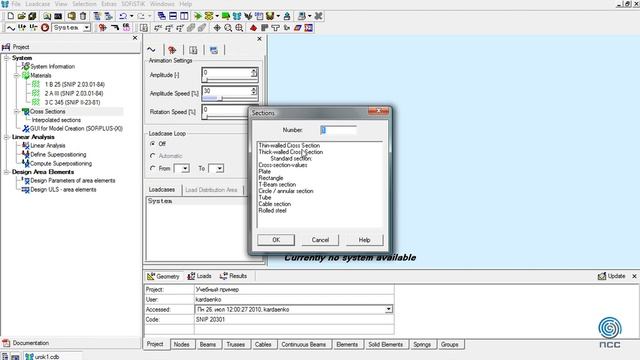The height and width of the screenshot is (360, 640).
Task: Open the To loadcase dropdown
Action: 220,168
